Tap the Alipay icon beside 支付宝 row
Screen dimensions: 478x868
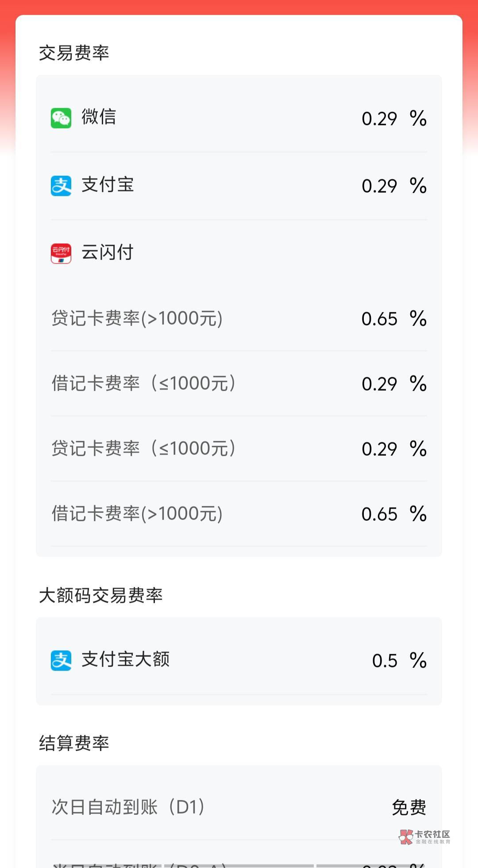pos(61,186)
